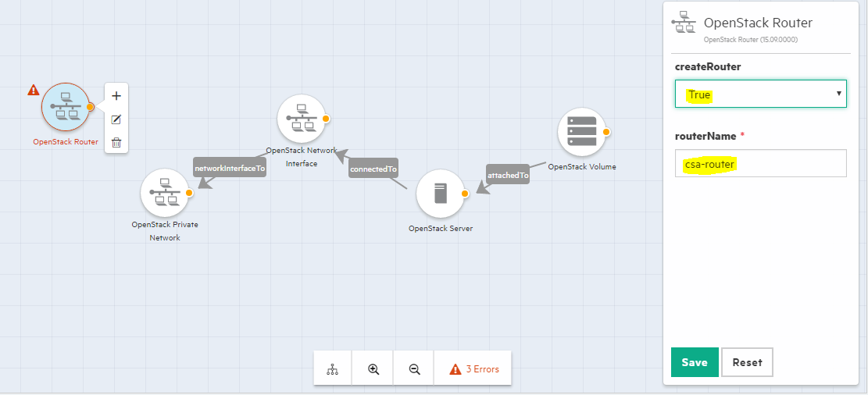Save the router properties
The height and width of the screenshot is (395, 868).
(x=695, y=362)
